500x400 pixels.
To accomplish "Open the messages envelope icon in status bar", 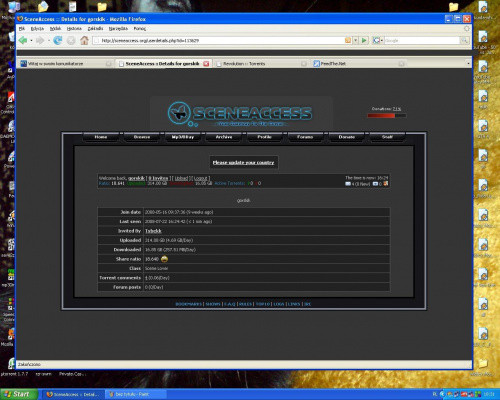I will [348, 184].
